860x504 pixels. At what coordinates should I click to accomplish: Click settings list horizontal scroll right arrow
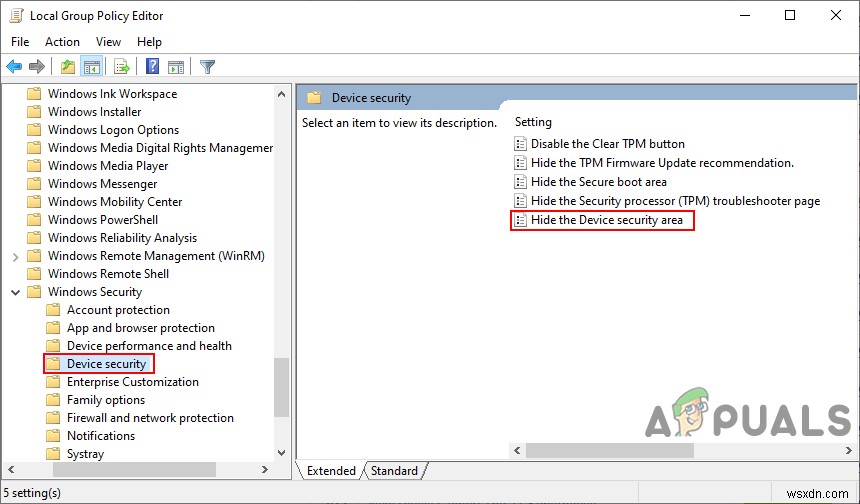[848, 450]
